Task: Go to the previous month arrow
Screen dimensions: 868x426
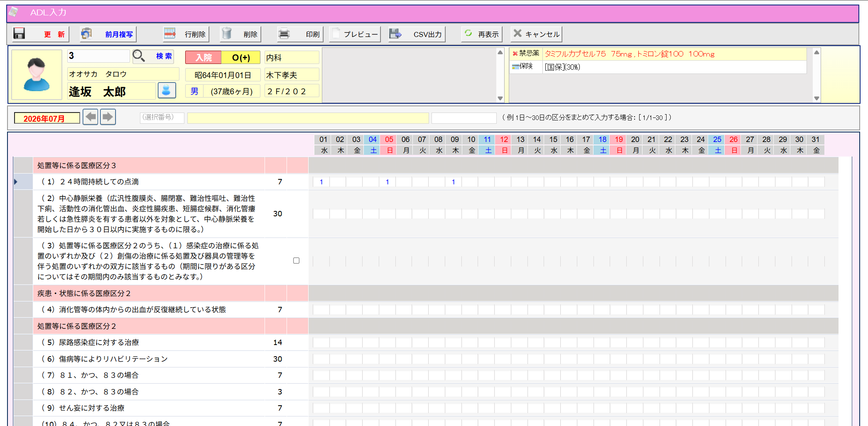Action: point(91,117)
